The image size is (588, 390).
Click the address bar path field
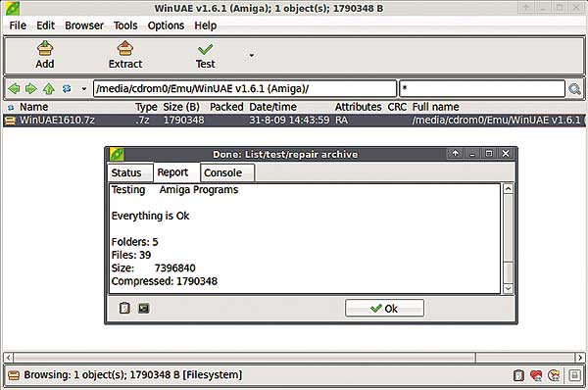[x=244, y=89]
